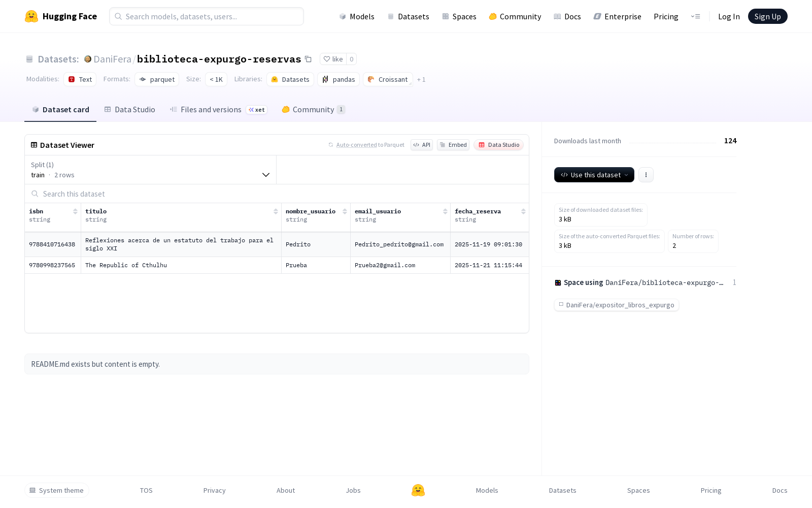Image resolution: width=812 pixels, height=508 pixels.
Task: Select the row titled The Republic of Cthulhu
Action: [x=277, y=265]
